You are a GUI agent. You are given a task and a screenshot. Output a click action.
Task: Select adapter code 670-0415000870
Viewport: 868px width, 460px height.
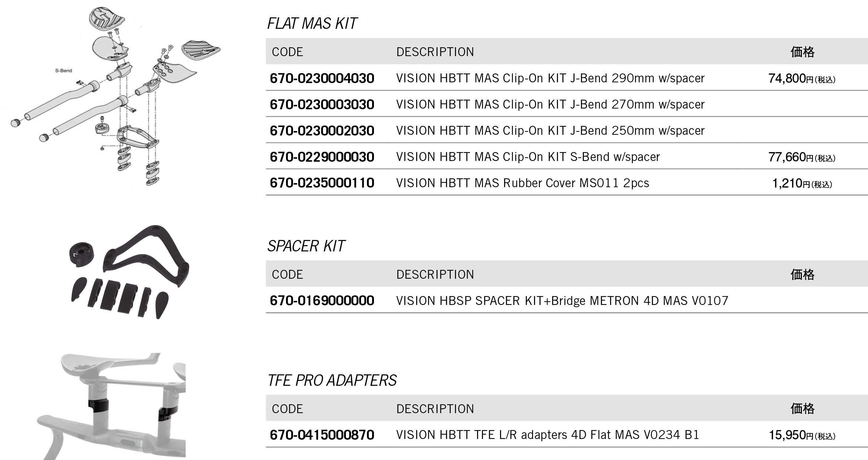click(322, 435)
